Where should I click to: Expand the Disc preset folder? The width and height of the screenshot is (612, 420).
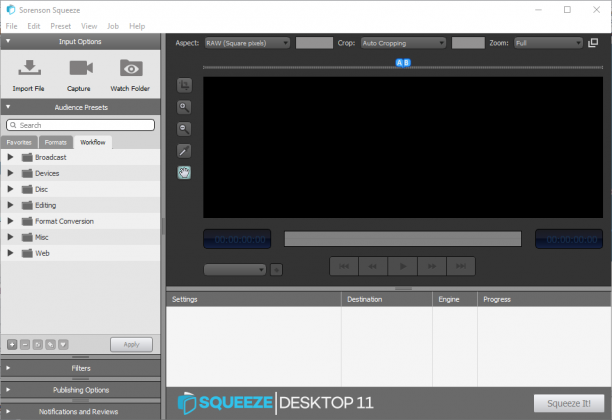click(11, 189)
